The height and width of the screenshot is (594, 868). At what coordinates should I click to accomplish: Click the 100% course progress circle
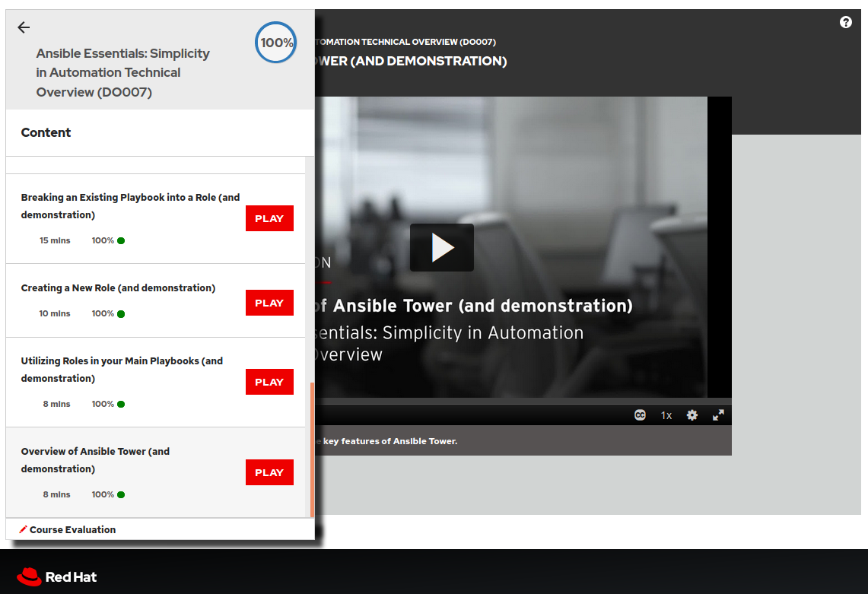click(x=275, y=42)
